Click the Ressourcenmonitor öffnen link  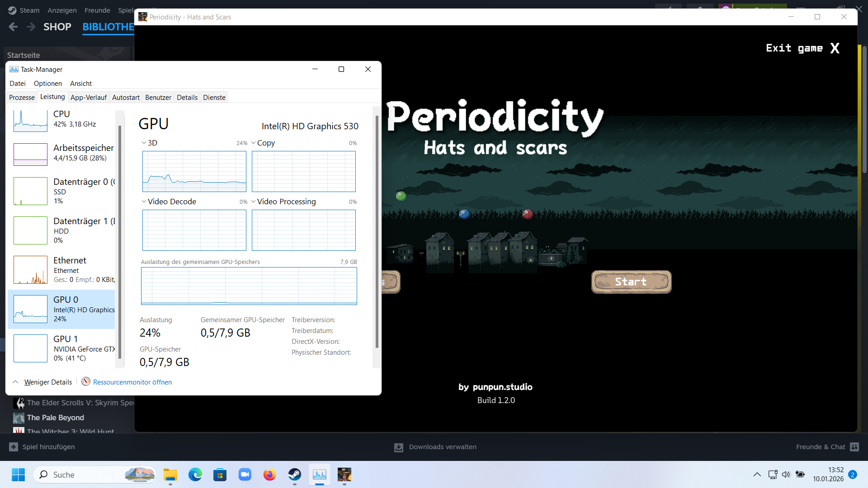[x=132, y=382]
